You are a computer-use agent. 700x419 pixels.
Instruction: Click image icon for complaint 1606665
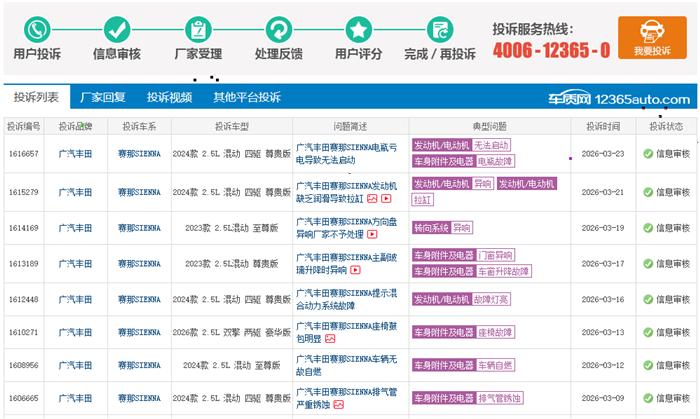(339, 404)
